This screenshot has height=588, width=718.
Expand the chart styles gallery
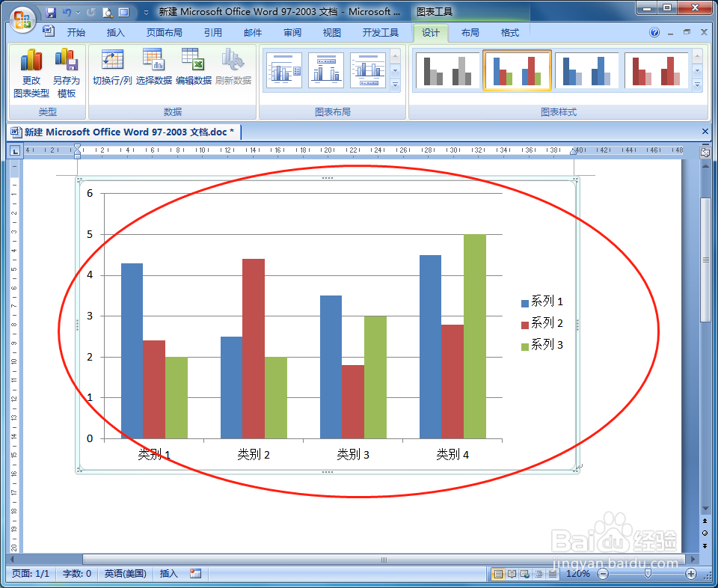point(697,85)
